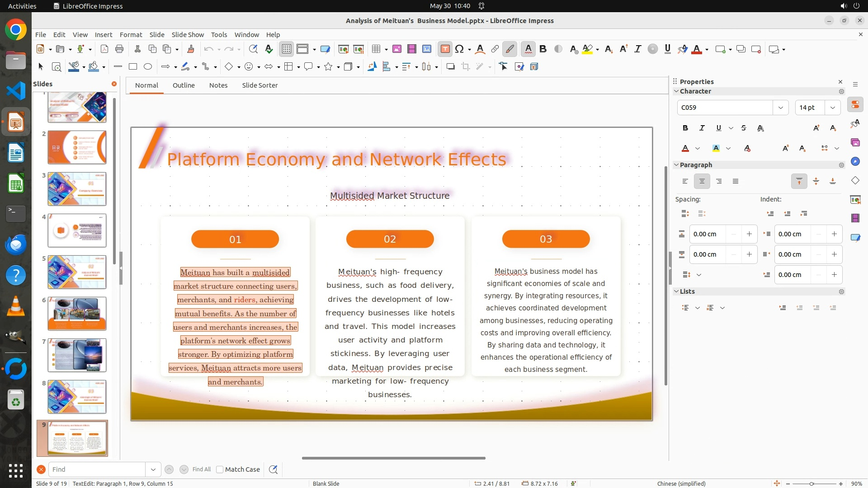Click Justified paragraph alignment button
868x488 pixels.
(736, 181)
